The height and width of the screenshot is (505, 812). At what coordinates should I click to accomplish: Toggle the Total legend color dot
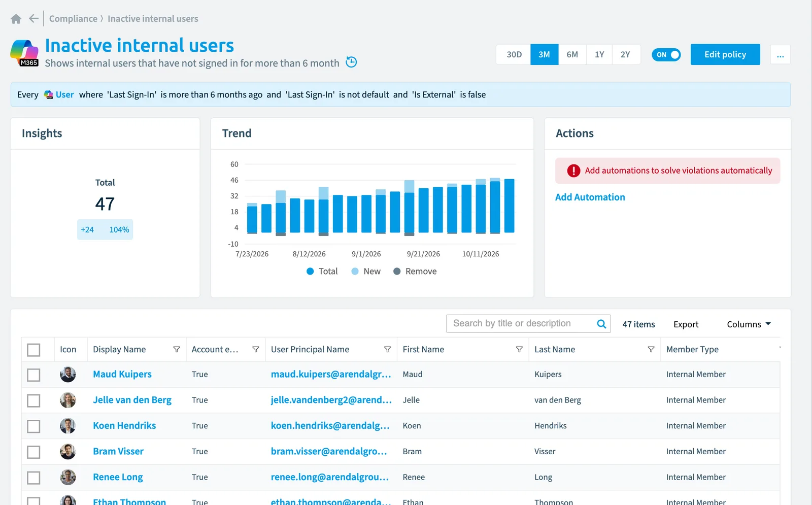[x=310, y=272]
